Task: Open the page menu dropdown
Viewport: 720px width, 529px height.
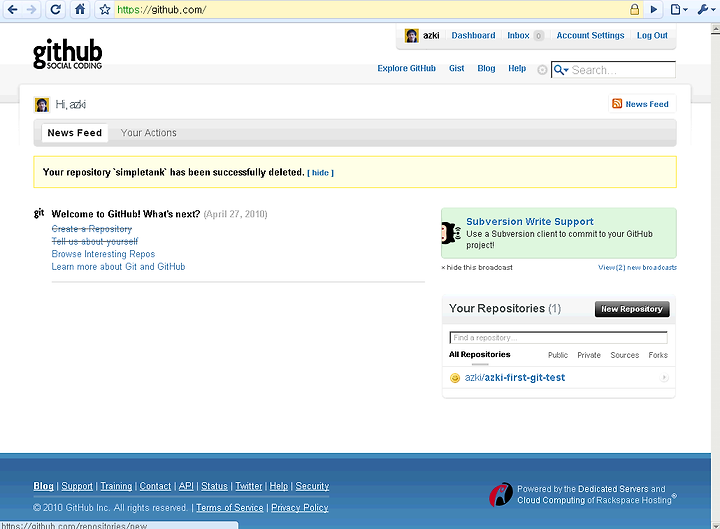Action: click(x=679, y=10)
